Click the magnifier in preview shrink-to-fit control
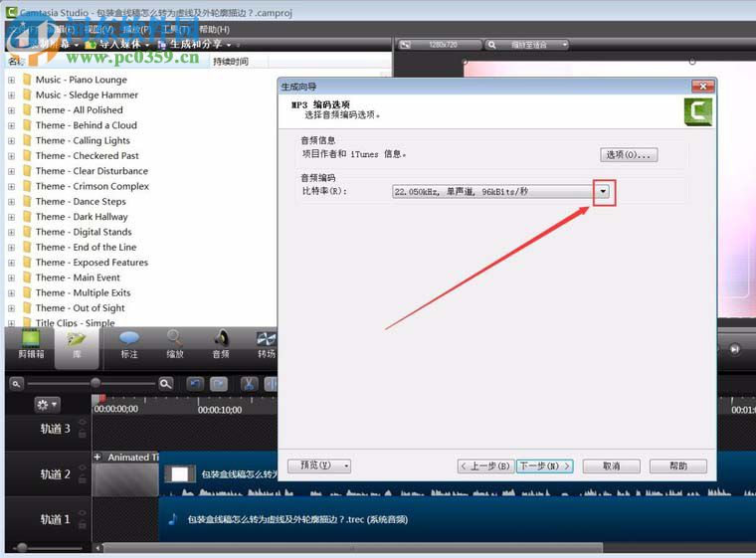Image resolution: width=756 pixels, height=558 pixels. coord(491,45)
